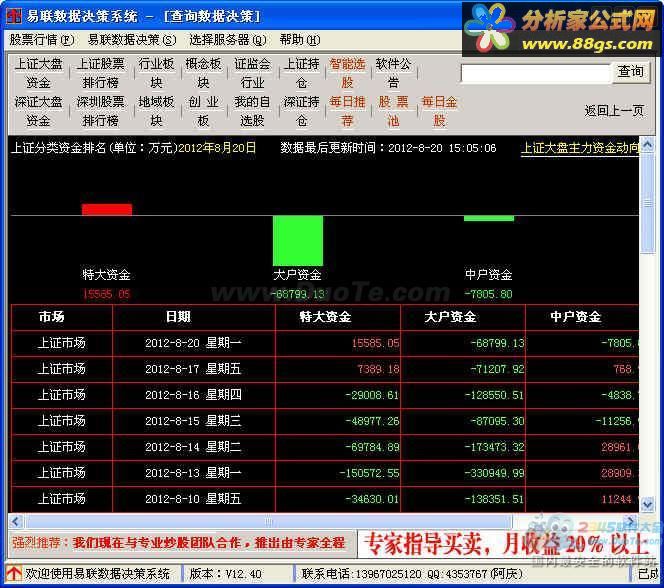Viewport: 664px width, 588px height.
Task: Click value -68799.13 in table
Action: click(x=498, y=343)
